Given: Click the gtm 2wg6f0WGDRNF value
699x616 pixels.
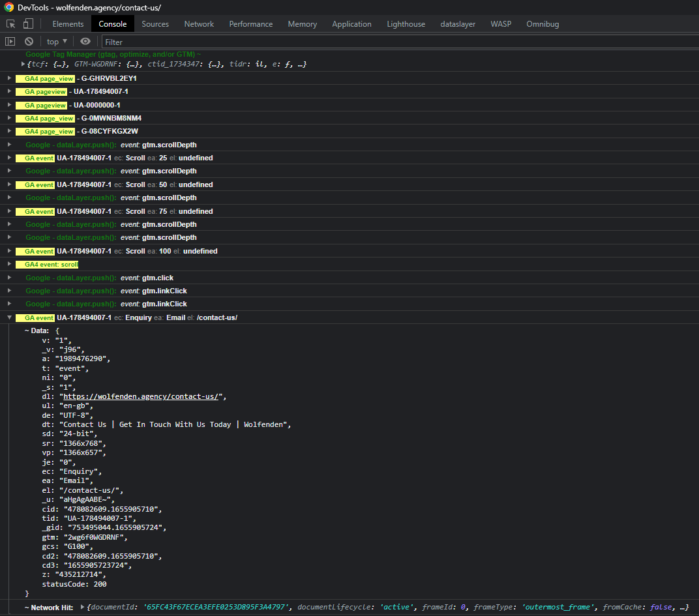Looking at the screenshot, I should [x=95, y=538].
